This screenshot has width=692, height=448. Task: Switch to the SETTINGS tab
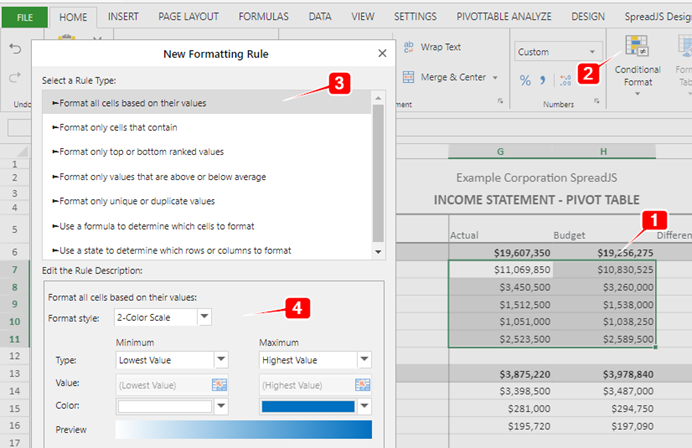(415, 17)
